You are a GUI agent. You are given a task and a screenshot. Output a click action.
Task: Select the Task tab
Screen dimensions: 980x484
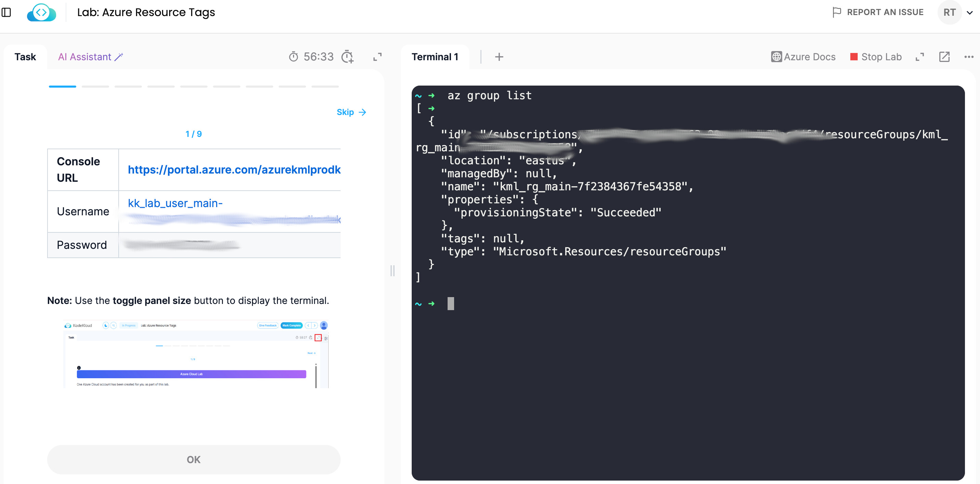[x=25, y=57]
